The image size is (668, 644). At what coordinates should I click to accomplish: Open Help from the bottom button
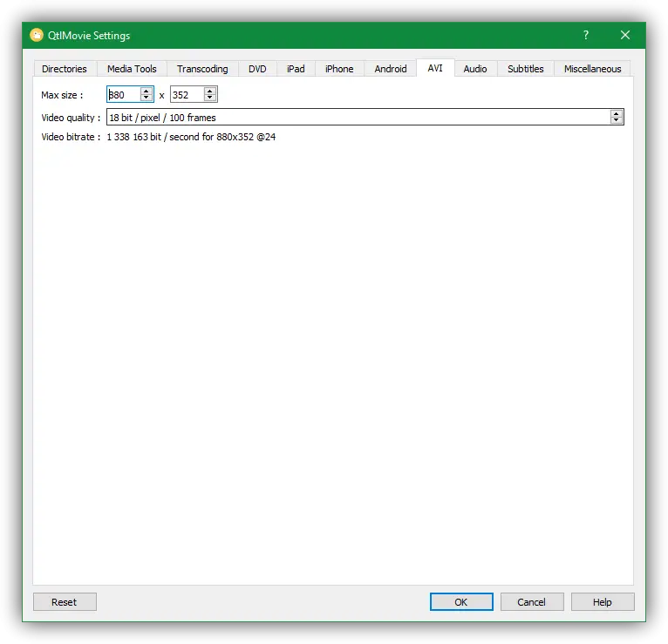click(x=603, y=602)
